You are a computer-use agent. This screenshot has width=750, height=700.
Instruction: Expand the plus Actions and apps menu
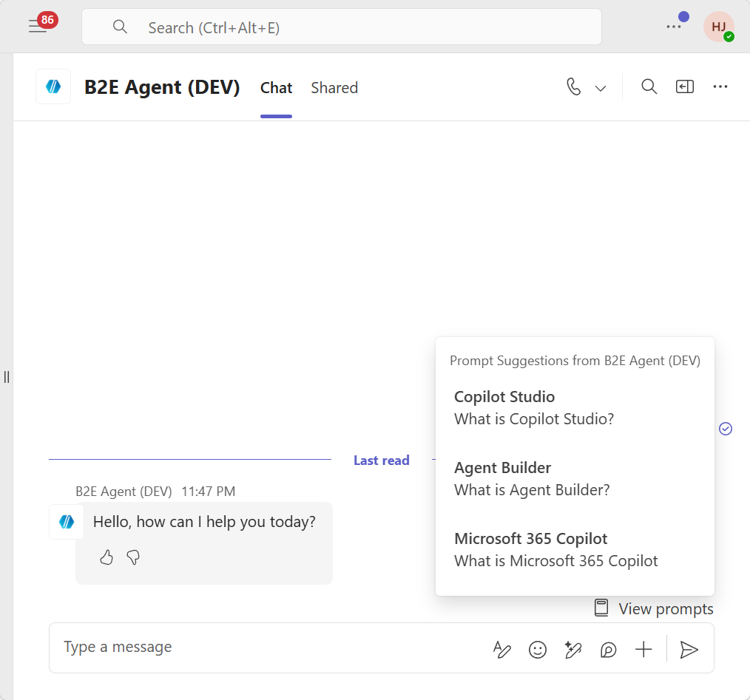tap(643, 649)
